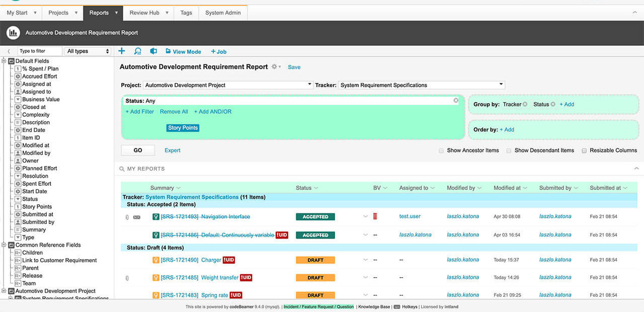
Task: Click + Add in Order by
Action: (507, 129)
